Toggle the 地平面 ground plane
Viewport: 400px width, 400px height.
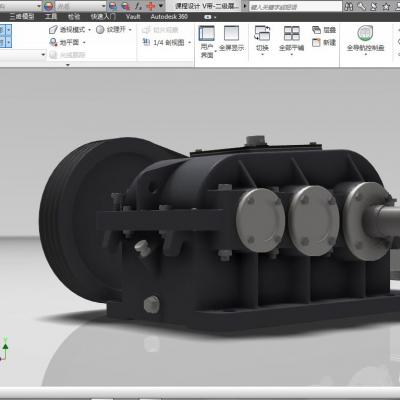pyautogui.click(x=64, y=42)
